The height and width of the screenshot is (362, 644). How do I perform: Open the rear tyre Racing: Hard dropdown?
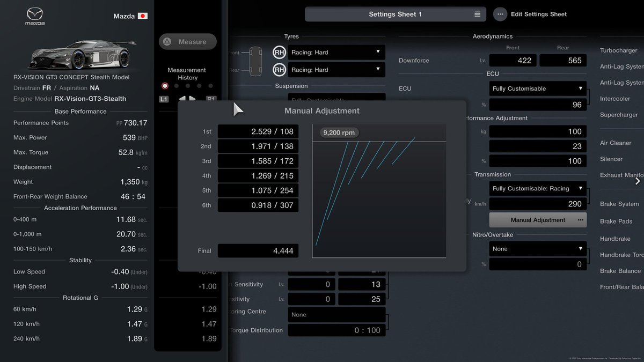(336, 69)
